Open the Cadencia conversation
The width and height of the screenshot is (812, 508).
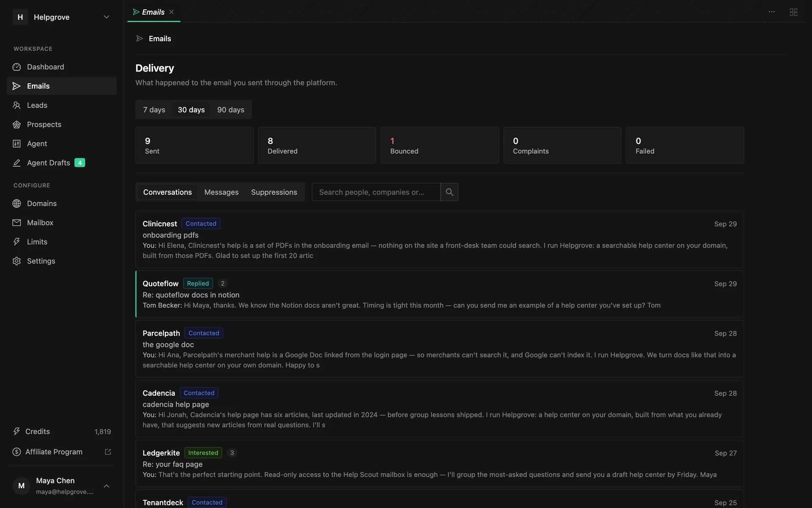tap(439, 409)
